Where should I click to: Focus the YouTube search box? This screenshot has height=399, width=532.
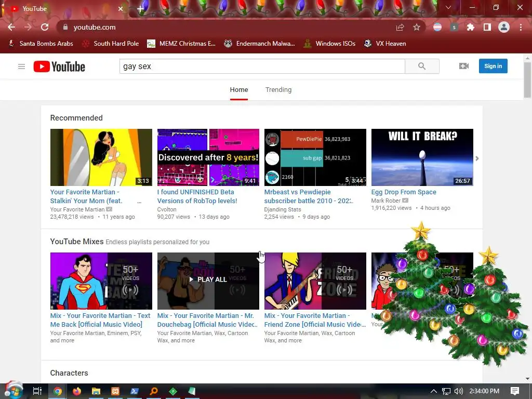click(x=262, y=66)
